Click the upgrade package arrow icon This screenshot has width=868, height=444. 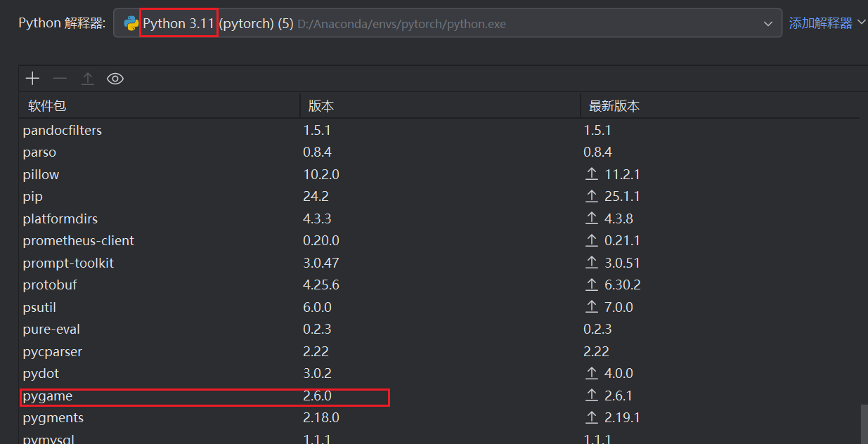[87, 79]
